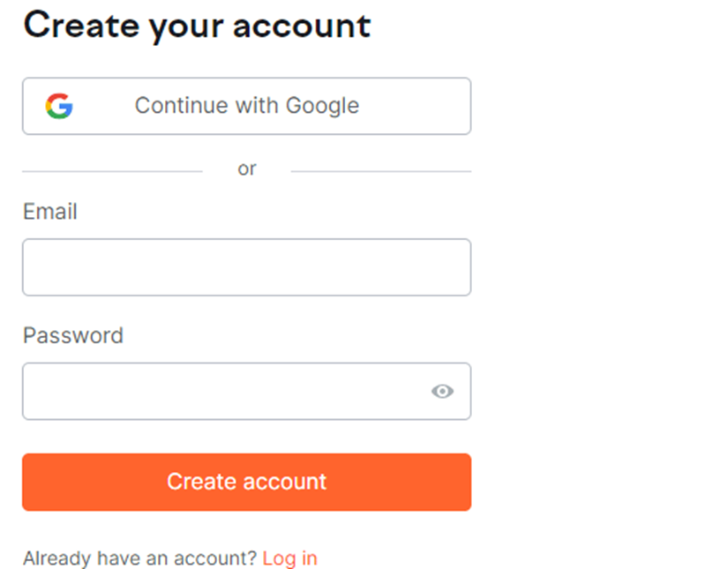Toggle password visibility in Password field
Image resolution: width=728 pixels, height=569 pixels.
(x=442, y=391)
